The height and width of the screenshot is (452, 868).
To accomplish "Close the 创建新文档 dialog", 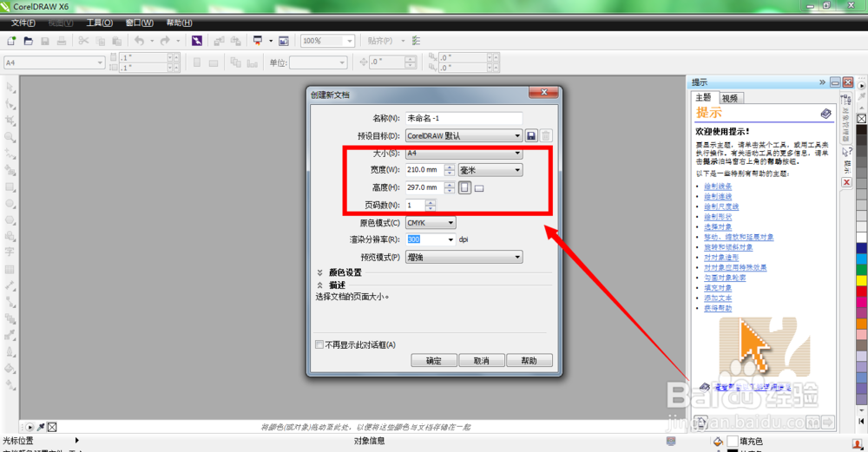I will [543, 92].
